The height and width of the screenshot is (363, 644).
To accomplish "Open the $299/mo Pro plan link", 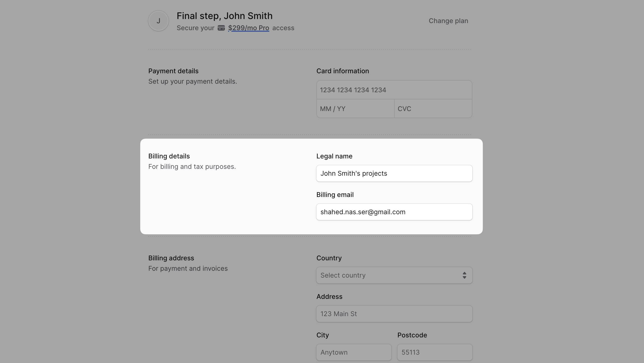I will coord(248,28).
